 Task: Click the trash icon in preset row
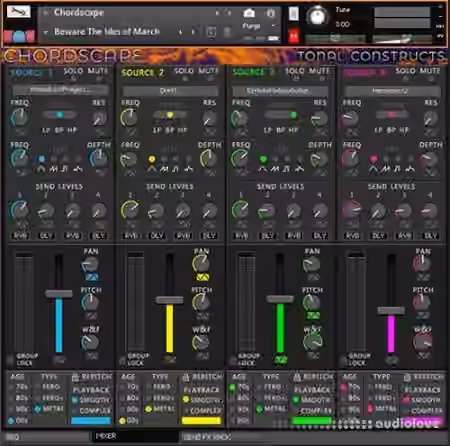pyautogui.click(x=227, y=32)
